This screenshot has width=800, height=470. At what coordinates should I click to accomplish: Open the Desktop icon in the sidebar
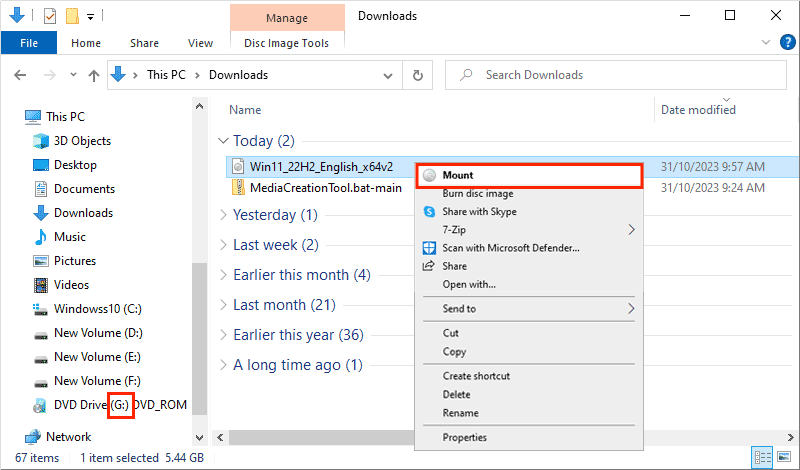(41, 165)
